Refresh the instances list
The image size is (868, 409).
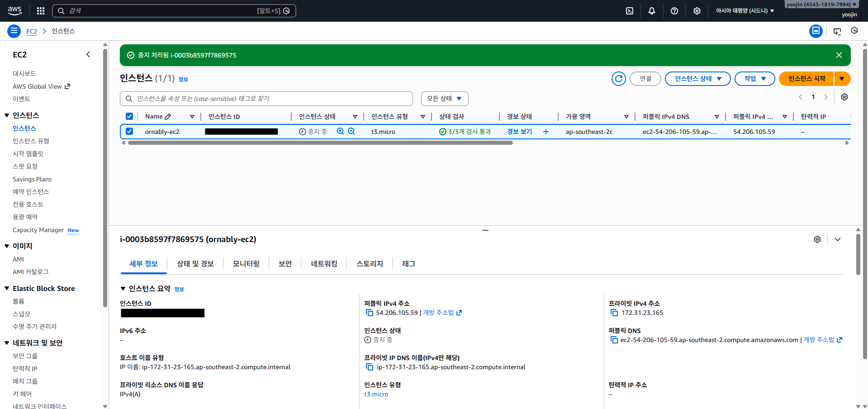[x=619, y=79]
